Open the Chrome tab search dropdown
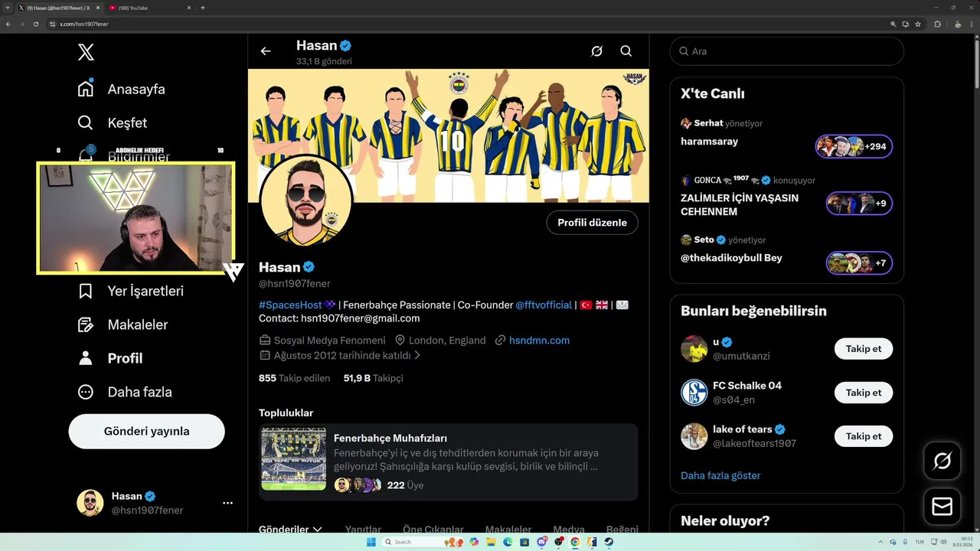Screen dimensions: 980x551 coord(8,8)
